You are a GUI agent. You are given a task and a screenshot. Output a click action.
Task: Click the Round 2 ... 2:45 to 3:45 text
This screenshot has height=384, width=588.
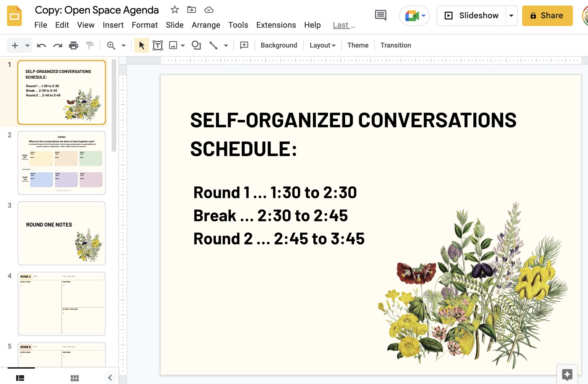click(x=279, y=239)
